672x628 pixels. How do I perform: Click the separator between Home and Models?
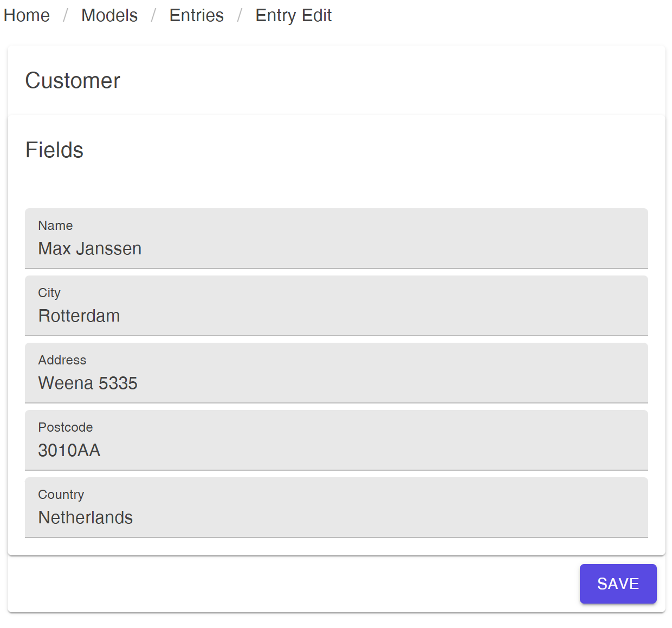66,15
